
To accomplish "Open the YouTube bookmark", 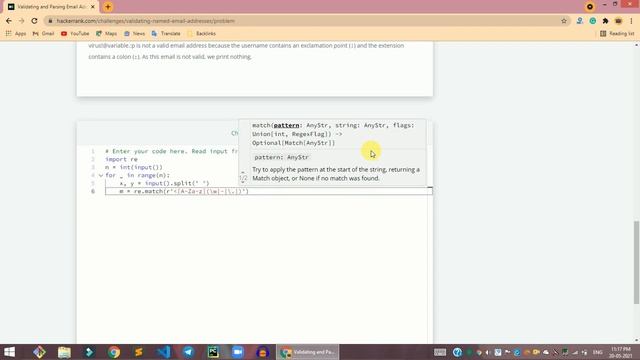I will pyautogui.click(x=75, y=33).
